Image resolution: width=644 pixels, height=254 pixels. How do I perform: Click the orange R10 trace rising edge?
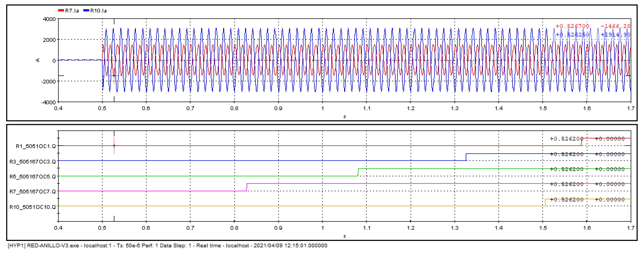click(x=545, y=203)
